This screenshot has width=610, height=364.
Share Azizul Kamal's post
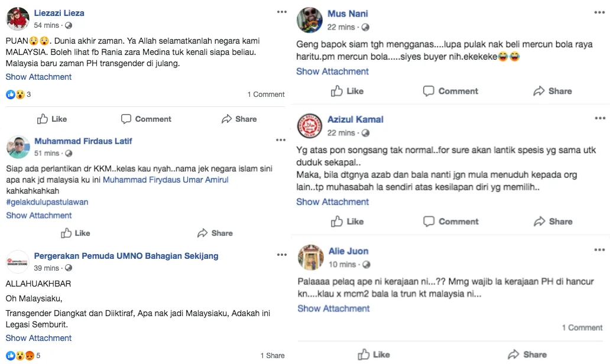tap(553, 222)
